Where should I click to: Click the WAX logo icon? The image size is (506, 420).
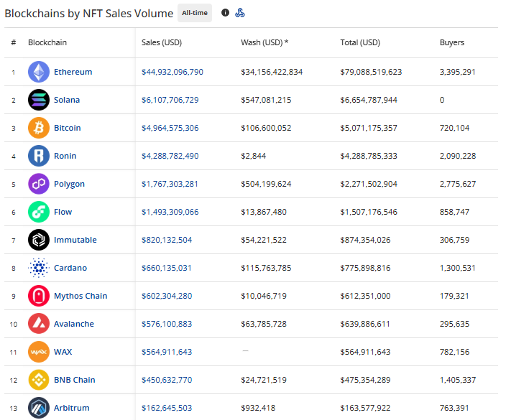(x=39, y=352)
